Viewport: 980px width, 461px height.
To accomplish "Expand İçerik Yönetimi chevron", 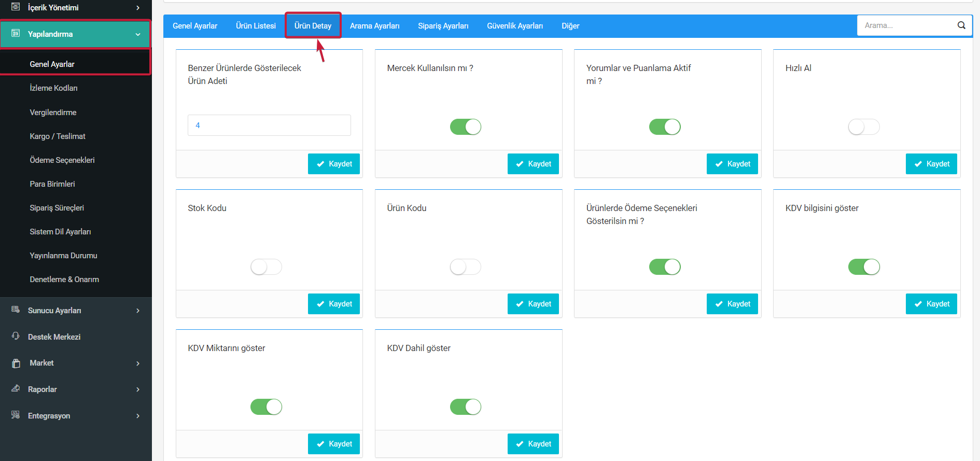I will 138,8.
